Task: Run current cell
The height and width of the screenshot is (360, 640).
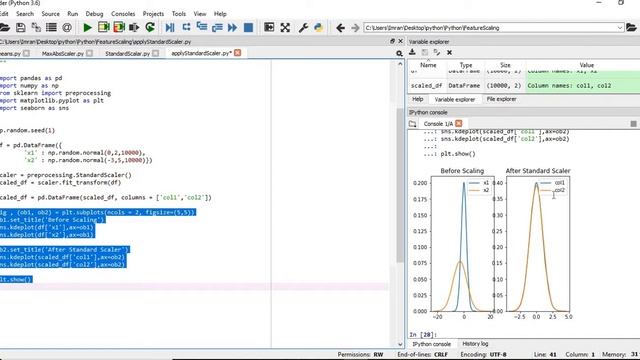Action: pos(104,27)
